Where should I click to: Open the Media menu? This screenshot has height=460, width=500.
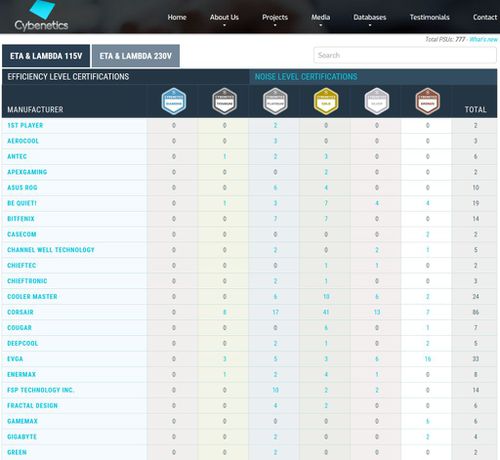tap(321, 17)
